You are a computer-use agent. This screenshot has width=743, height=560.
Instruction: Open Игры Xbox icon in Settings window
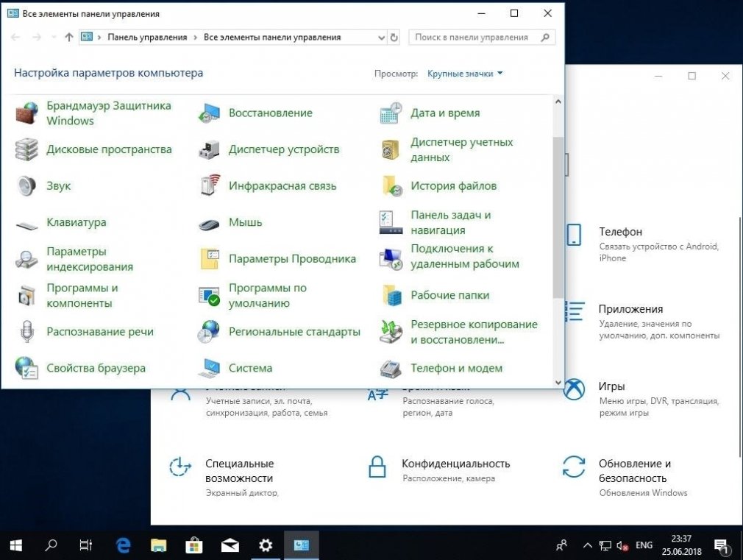575,389
